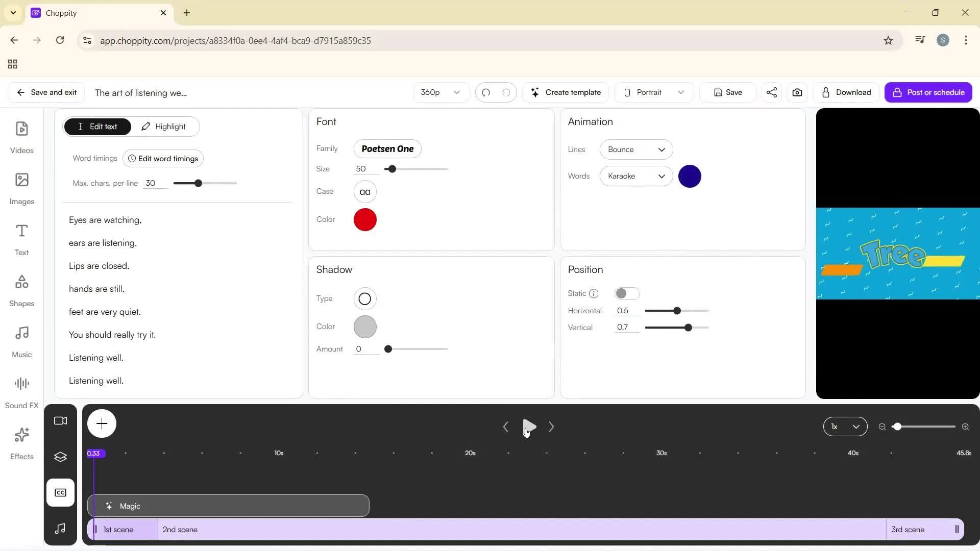Toggle the Static position switch
Viewport: 980px width, 551px height.
pos(626,293)
